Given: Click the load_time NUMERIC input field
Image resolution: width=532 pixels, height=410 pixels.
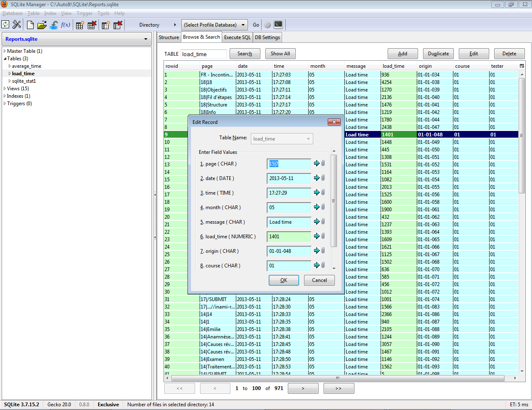Looking at the screenshot, I should pyautogui.click(x=289, y=237).
